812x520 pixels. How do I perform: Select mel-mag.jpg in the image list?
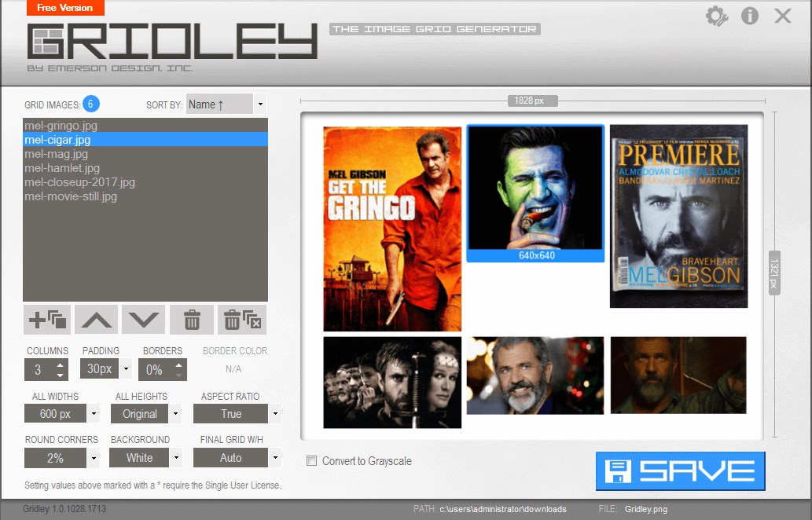145,154
